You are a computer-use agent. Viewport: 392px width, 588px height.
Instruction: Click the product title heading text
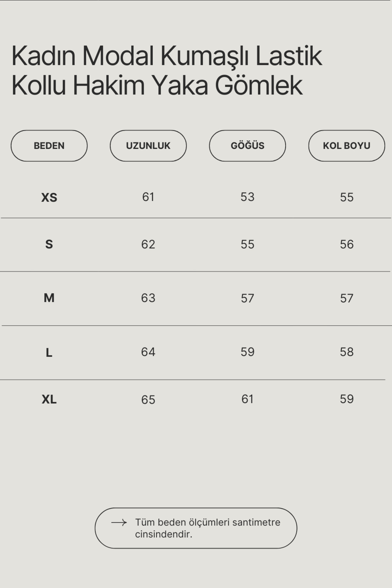point(167,71)
